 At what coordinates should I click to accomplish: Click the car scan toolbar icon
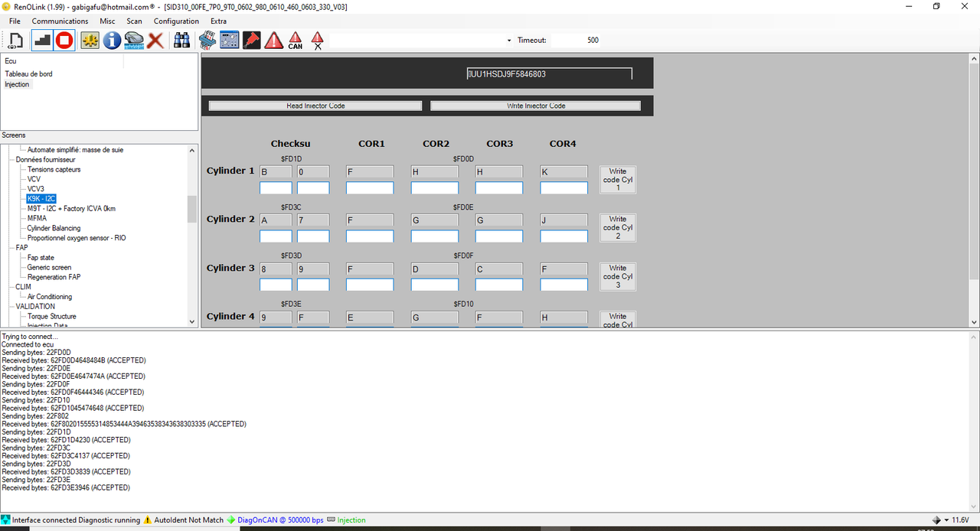134,40
